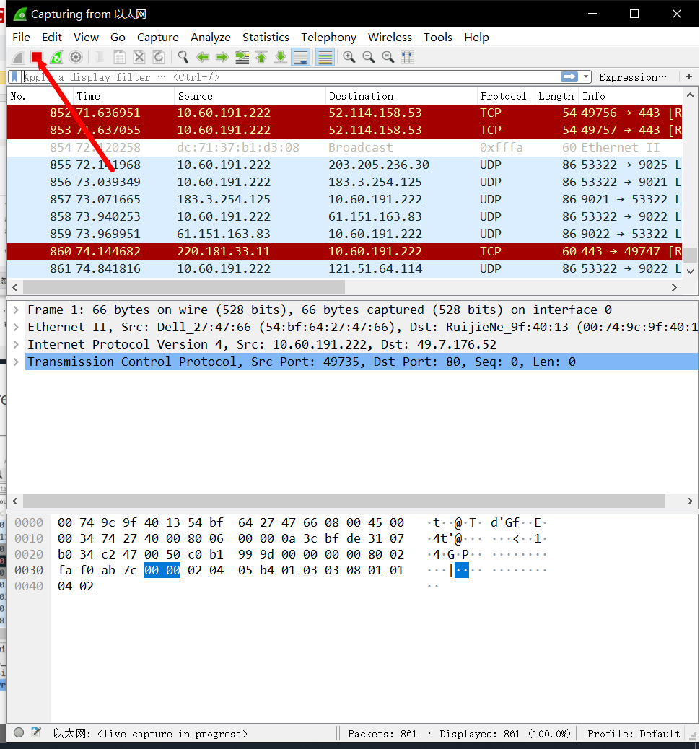The image size is (700, 749).
Task: Click expert information status circle
Action: point(19,732)
